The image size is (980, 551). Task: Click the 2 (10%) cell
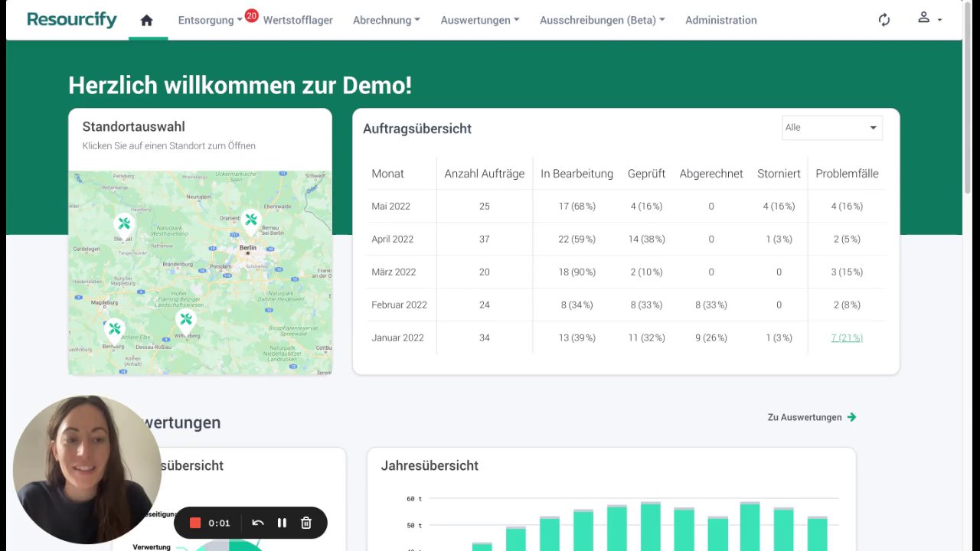[x=646, y=272]
